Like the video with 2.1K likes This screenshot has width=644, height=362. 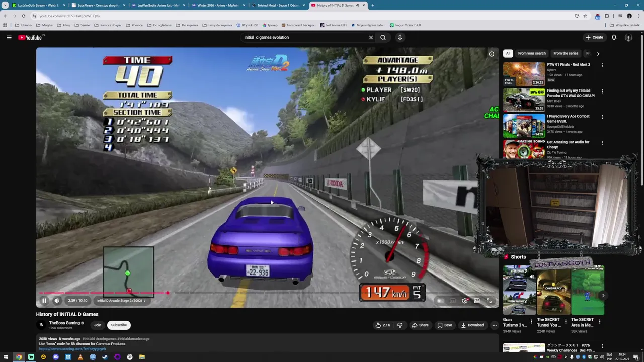click(383, 325)
